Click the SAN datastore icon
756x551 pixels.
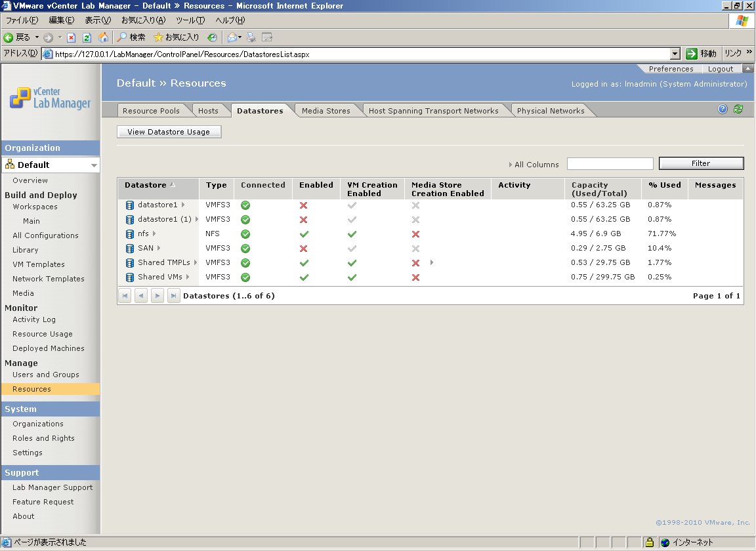130,248
